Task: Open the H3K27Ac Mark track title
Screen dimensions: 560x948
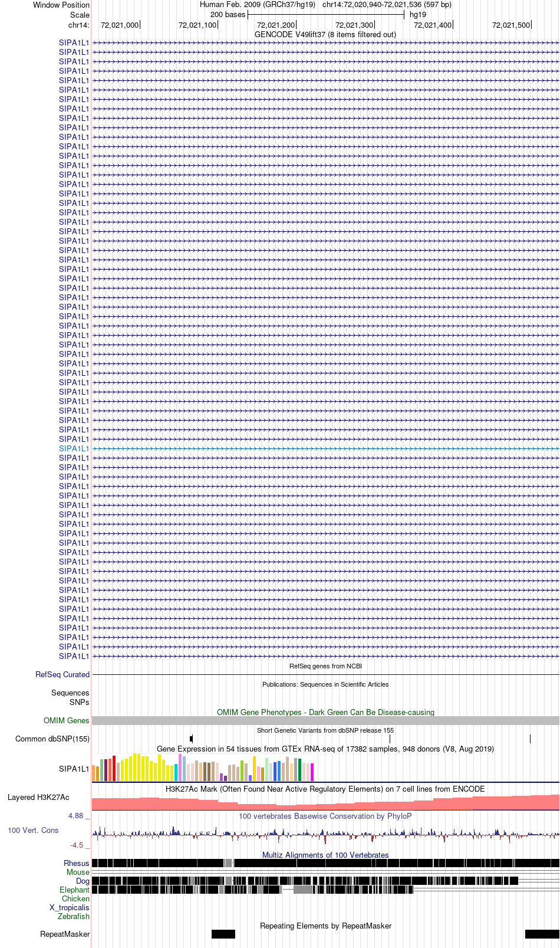Action: tap(325, 789)
